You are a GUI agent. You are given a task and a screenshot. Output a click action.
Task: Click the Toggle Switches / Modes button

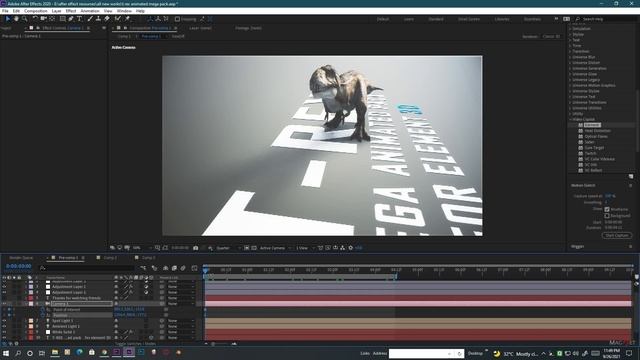(135, 344)
